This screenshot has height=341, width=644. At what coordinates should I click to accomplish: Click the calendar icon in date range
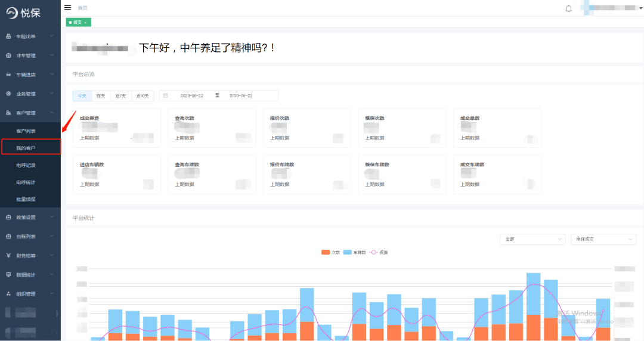coord(166,96)
